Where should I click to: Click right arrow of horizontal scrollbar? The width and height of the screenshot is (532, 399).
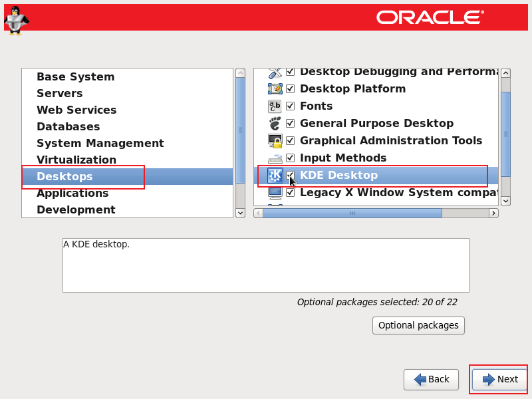pos(493,213)
